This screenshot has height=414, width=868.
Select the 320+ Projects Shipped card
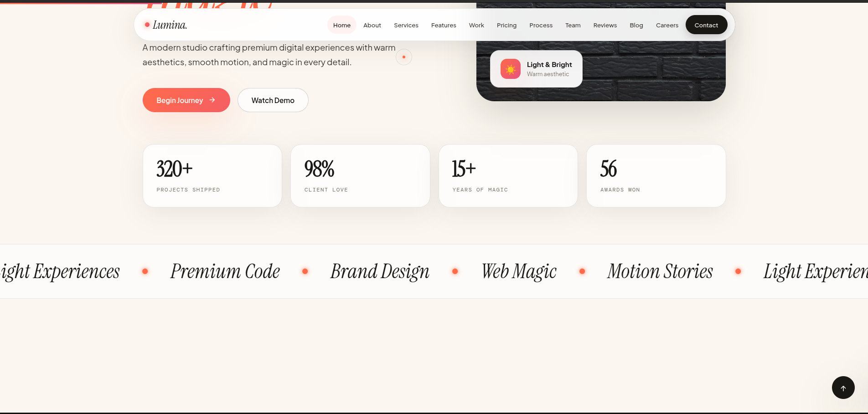pos(212,176)
